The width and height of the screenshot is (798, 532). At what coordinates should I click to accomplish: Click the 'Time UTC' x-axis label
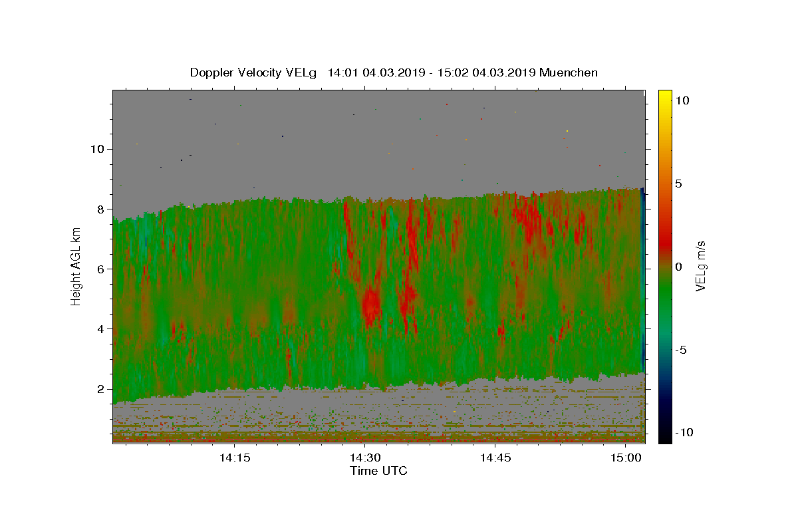pos(378,471)
